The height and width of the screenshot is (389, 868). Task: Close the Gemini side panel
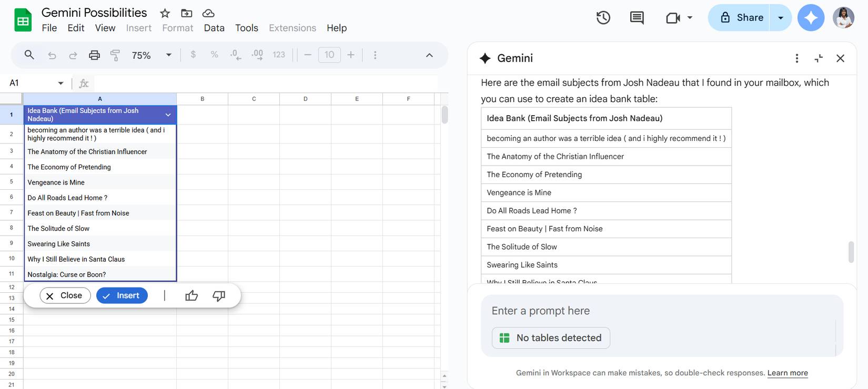tap(840, 58)
